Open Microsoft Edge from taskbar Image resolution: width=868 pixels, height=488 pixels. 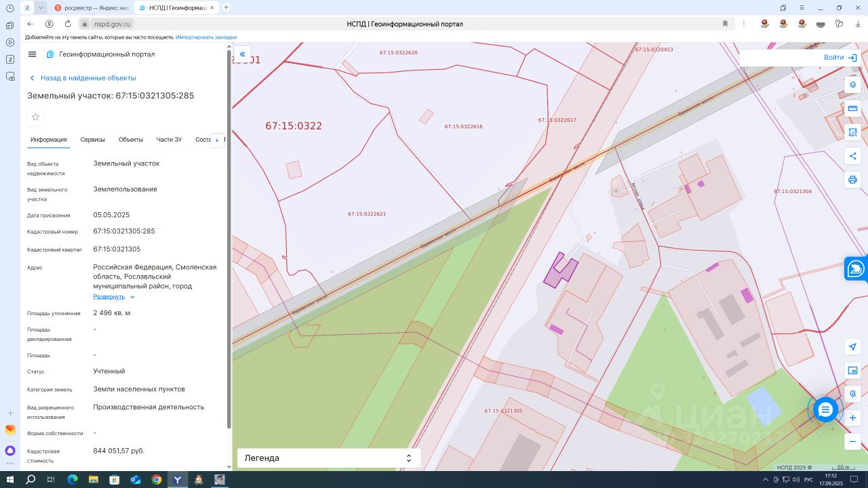[73, 480]
